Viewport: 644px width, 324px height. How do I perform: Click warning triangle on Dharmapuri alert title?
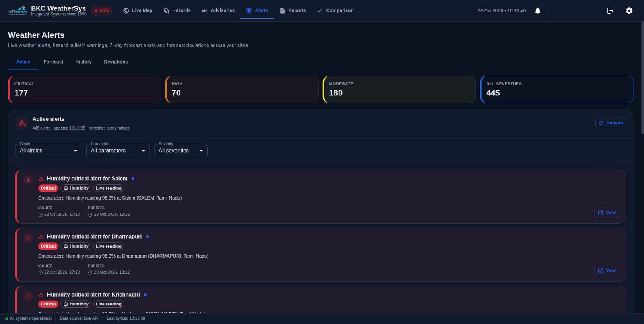41,237
